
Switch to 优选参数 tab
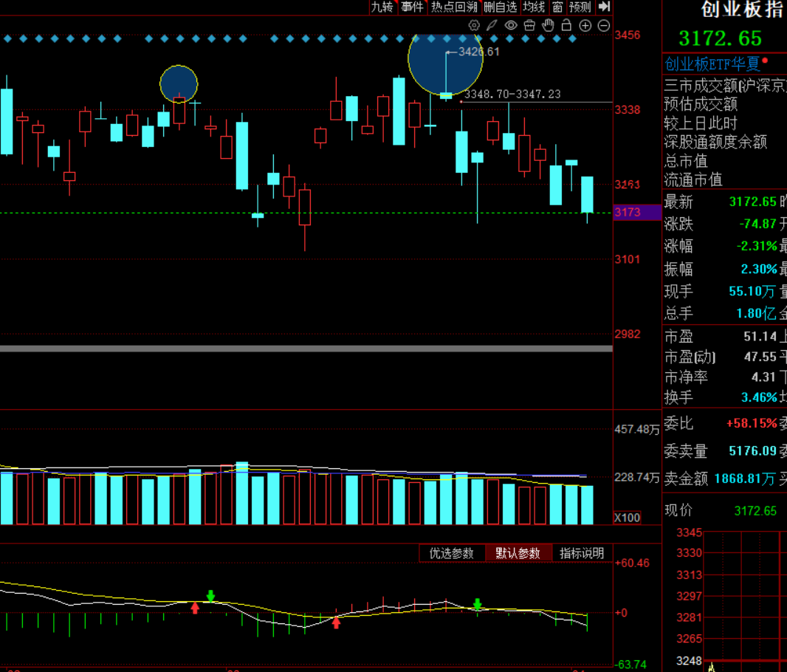pos(451,553)
